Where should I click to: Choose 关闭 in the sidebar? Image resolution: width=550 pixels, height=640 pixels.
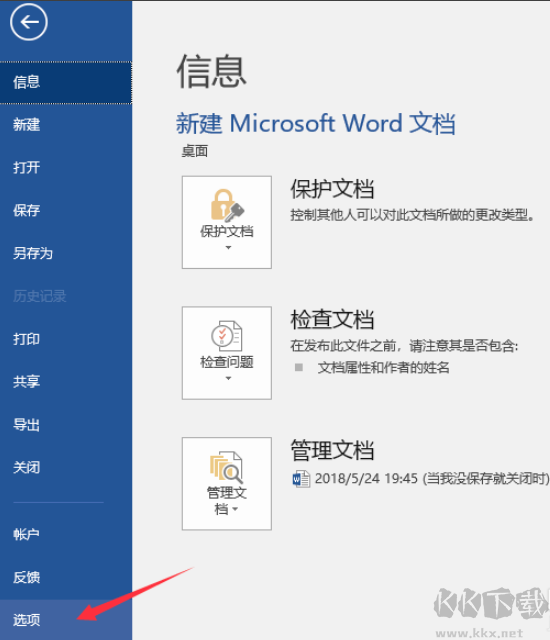66,467
